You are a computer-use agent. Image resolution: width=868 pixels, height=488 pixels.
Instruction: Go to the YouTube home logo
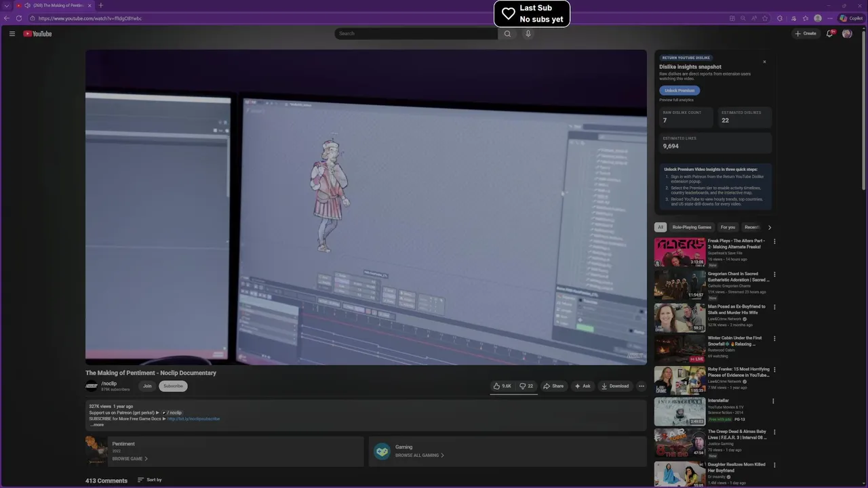37,33
